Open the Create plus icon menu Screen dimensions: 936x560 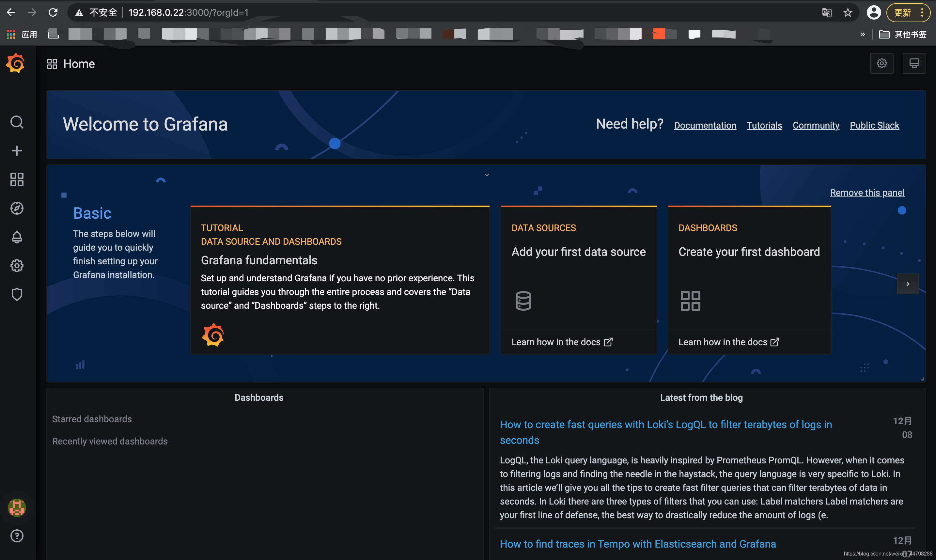17,151
